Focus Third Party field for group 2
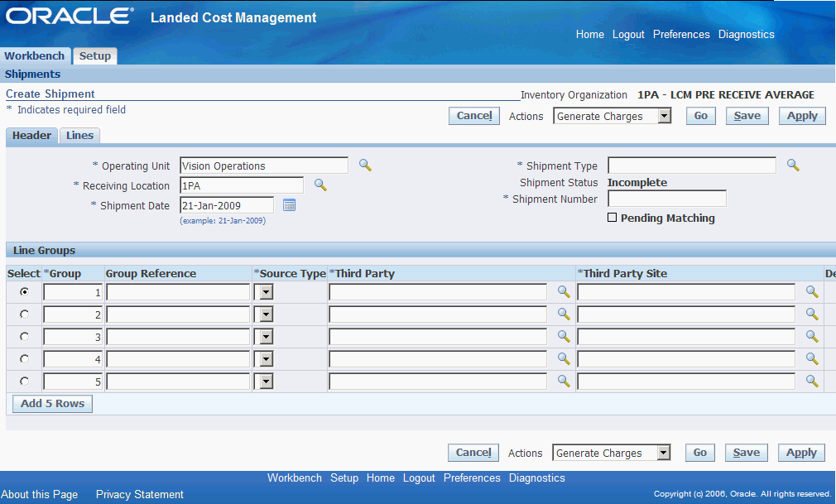The height and width of the screenshot is (504, 836). pos(438,314)
